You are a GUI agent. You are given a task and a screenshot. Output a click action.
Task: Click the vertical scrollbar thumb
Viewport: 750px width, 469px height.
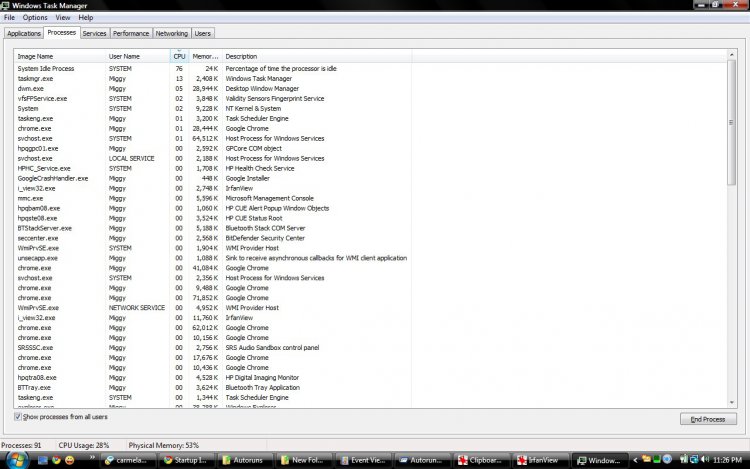[731, 122]
